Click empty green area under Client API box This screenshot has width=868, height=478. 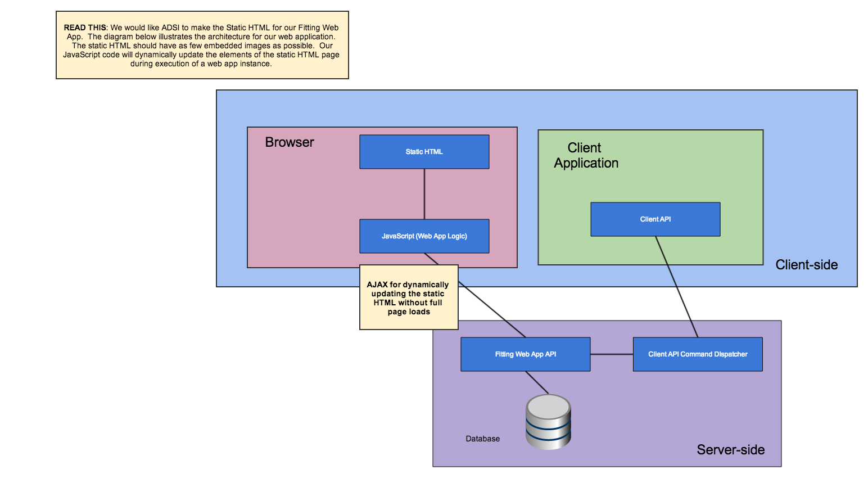tap(655, 251)
